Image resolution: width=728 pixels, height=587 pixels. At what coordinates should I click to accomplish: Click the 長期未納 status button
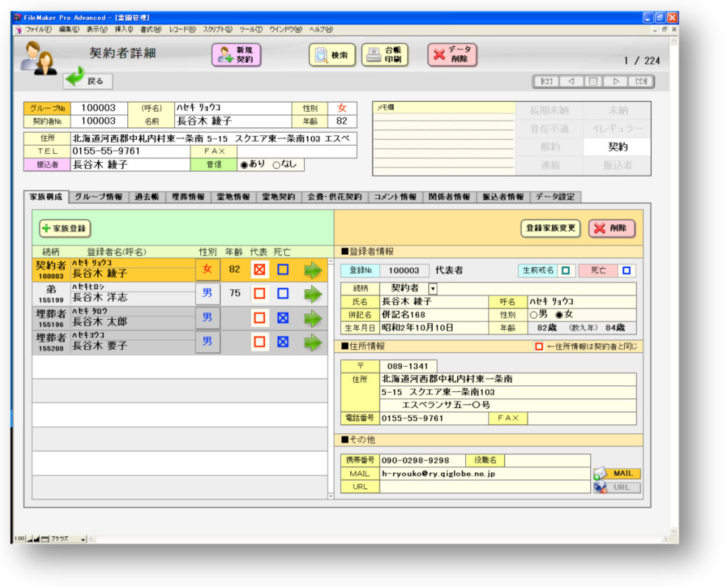[549, 111]
